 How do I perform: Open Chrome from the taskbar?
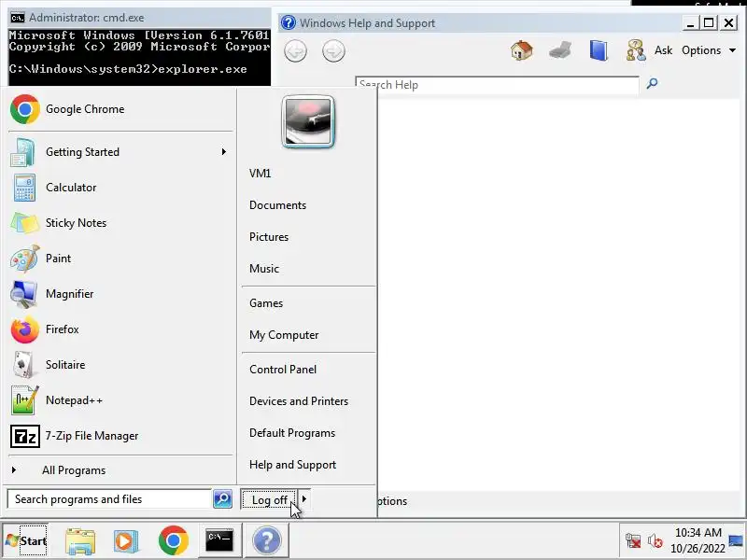(174, 540)
